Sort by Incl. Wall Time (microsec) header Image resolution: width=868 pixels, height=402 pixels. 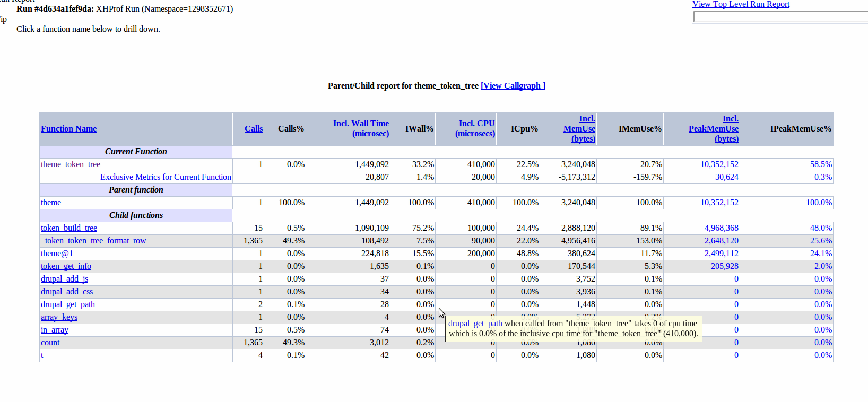[x=361, y=128]
